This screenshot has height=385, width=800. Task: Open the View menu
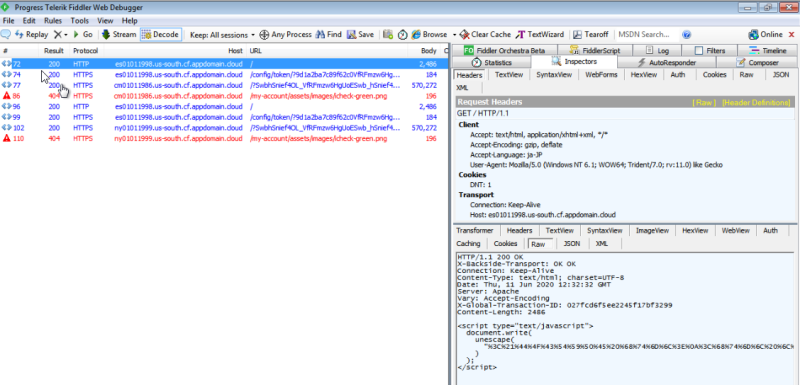point(105,21)
